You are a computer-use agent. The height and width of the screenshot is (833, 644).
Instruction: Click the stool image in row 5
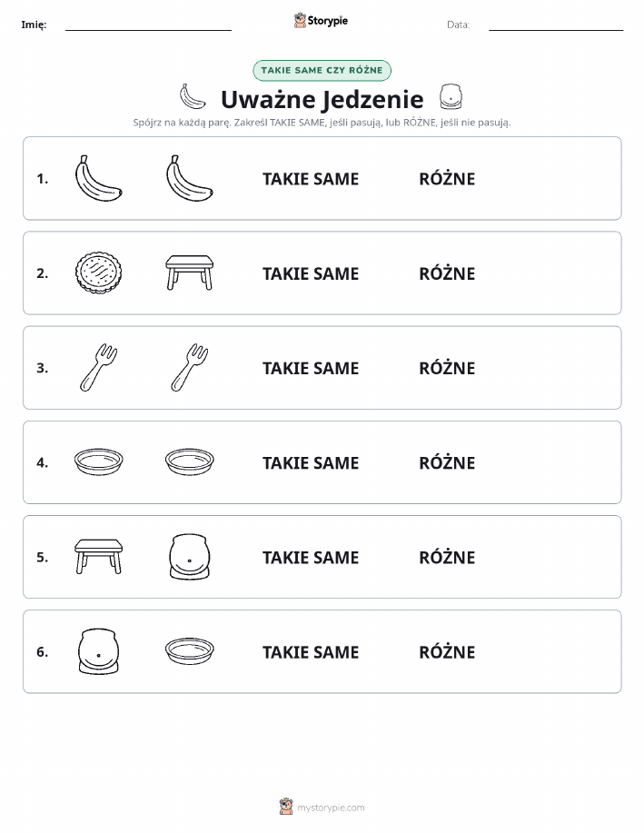[98, 556]
